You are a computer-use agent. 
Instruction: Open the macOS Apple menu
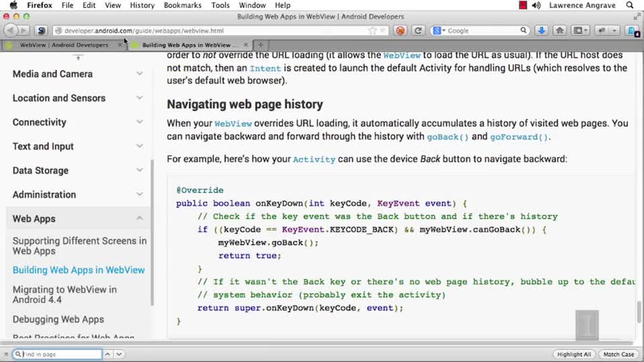coord(13,5)
